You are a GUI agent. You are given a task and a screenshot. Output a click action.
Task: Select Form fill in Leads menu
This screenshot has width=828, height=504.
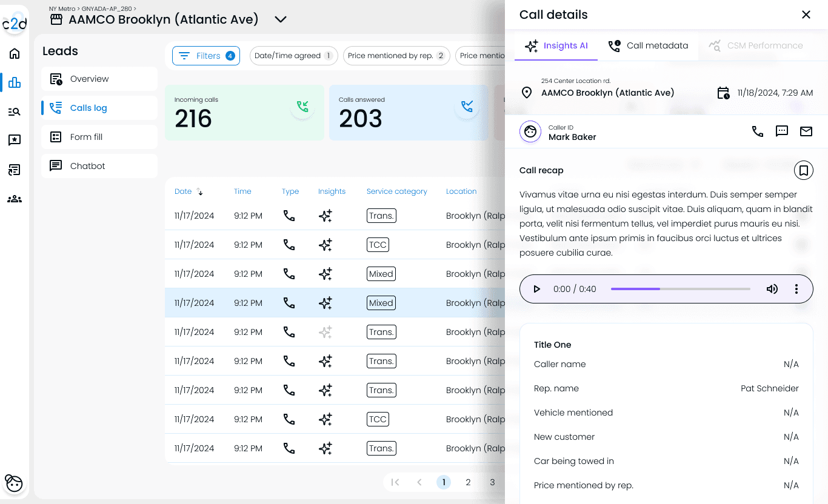pyautogui.click(x=99, y=137)
